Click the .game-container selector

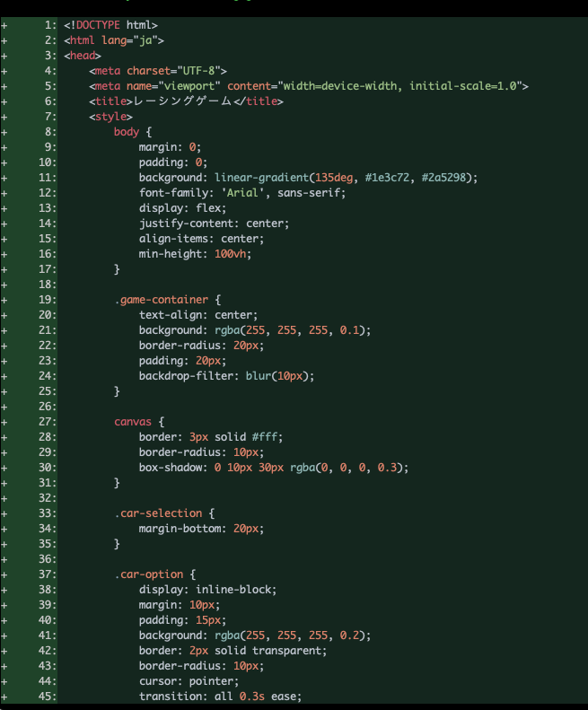click(x=162, y=300)
